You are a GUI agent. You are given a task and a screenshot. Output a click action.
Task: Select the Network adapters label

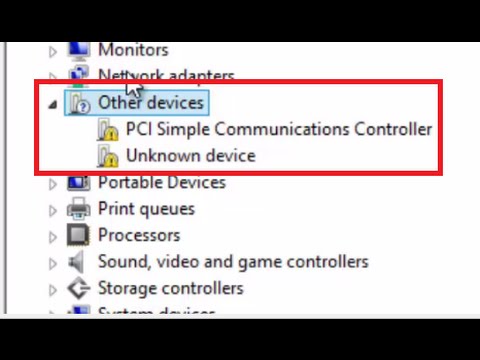click(166, 75)
